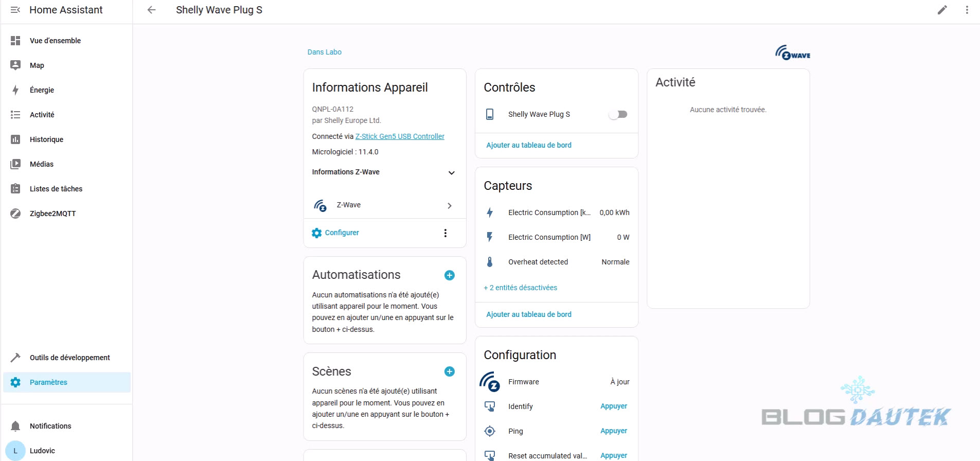This screenshot has width=980, height=461.
Task: Add a scene with the plus icon
Action: click(449, 371)
